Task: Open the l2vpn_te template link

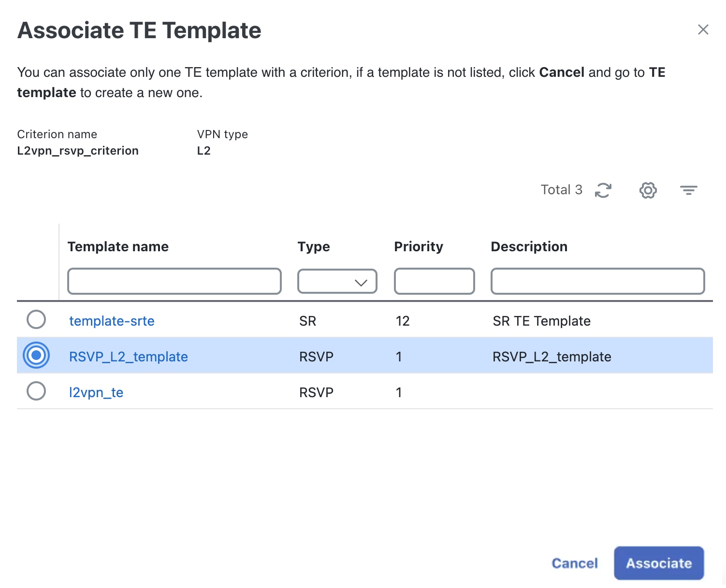Action: point(96,392)
